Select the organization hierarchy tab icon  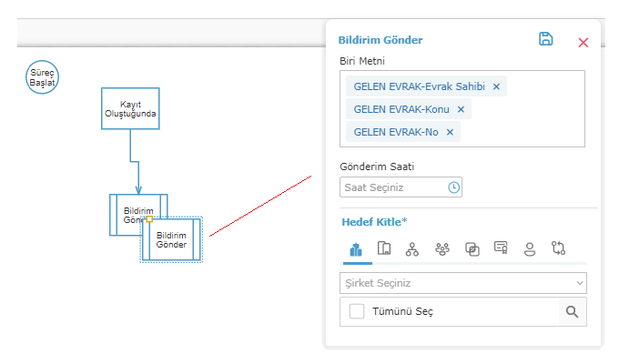[x=412, y=248]
